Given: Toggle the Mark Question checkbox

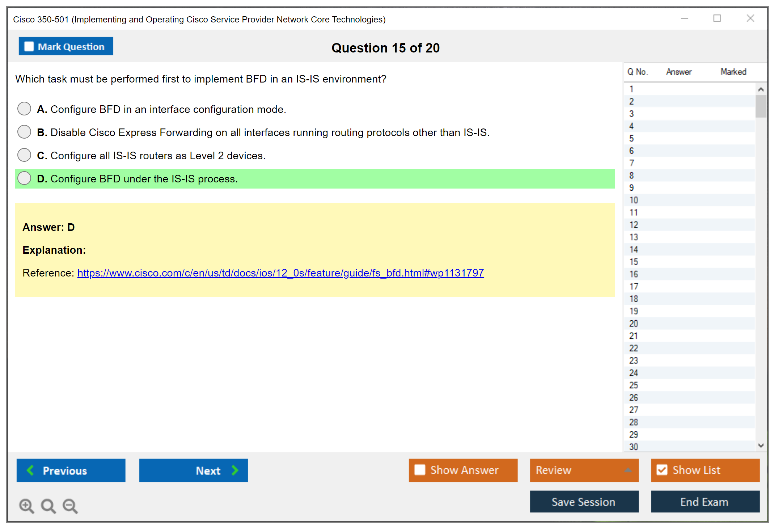Looking at the screenshot, I should 29,46.
